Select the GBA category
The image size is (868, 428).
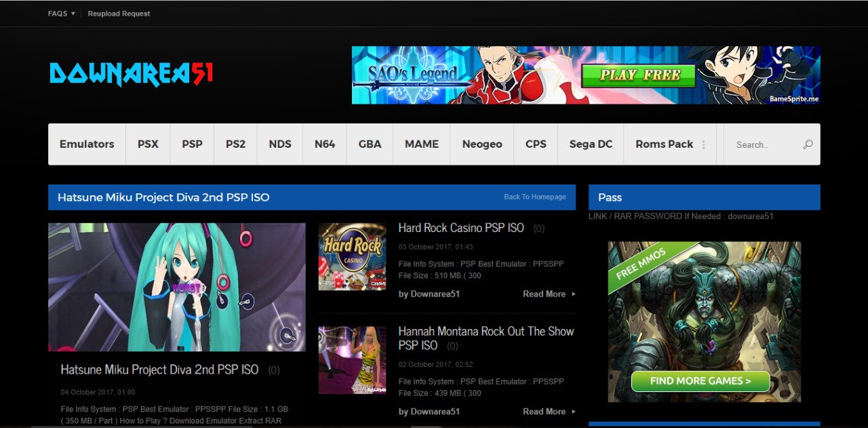370,144
